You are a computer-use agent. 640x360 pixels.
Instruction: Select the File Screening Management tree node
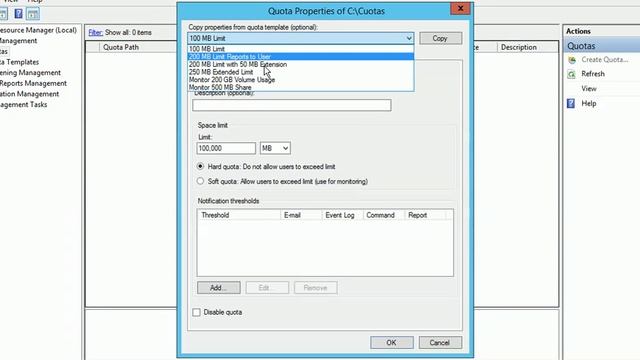[30, 73]
